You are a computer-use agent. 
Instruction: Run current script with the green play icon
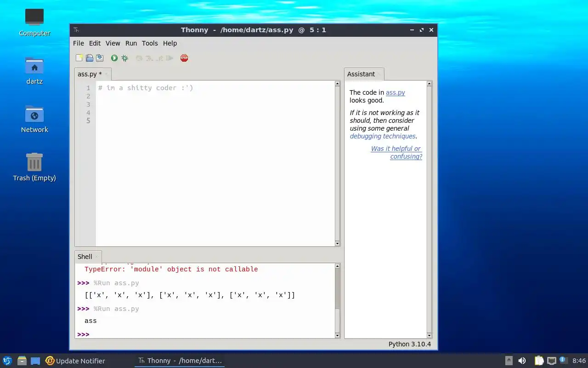coord(114,58)
